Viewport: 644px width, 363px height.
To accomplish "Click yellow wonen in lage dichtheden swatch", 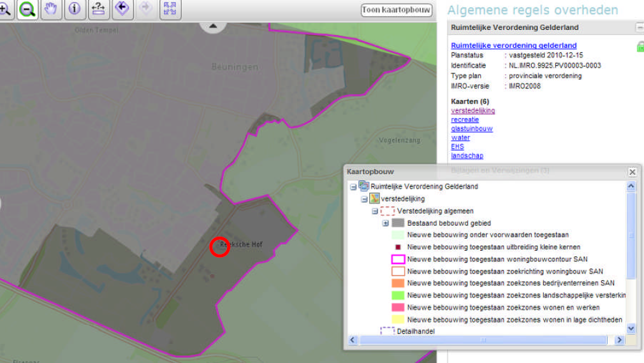I will point(398,320).
